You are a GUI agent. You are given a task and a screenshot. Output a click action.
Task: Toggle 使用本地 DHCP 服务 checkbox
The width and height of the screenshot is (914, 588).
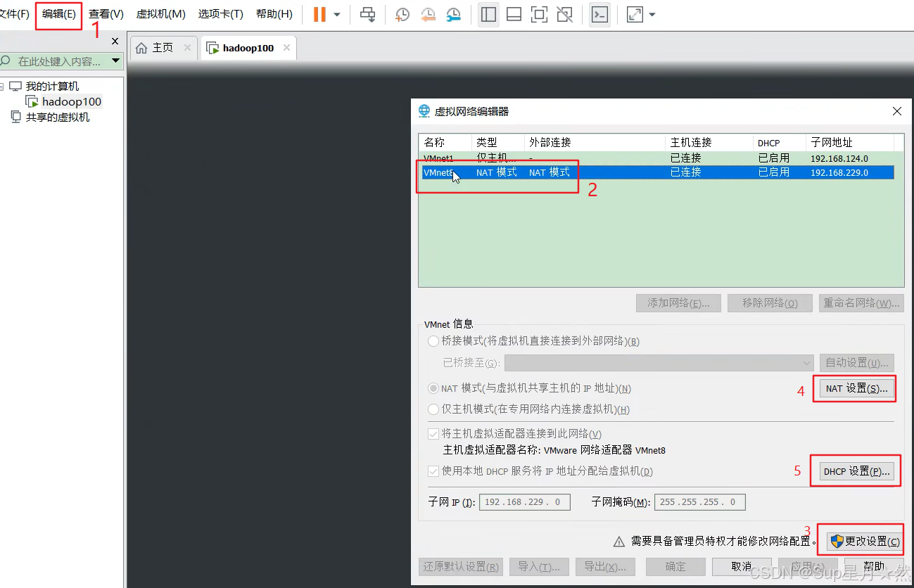(433, 471)
